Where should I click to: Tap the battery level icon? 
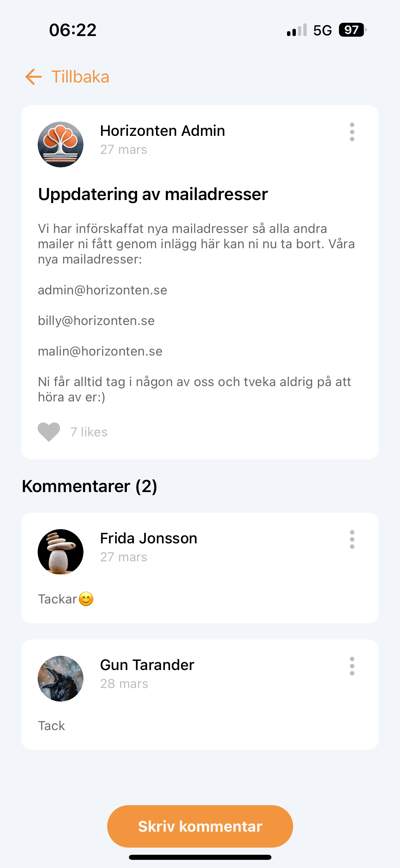(x=353, y=30)
